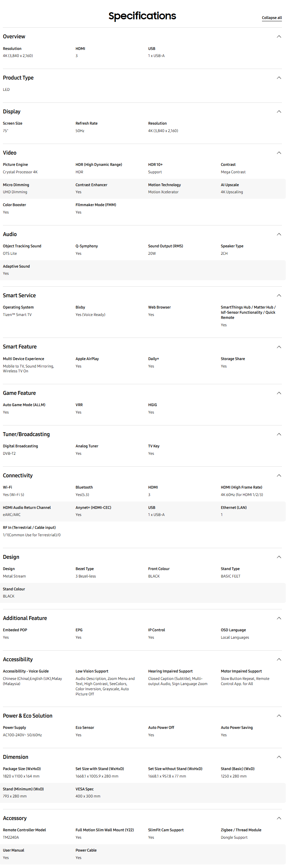The width and height of the screenshot is (289, 868).
Task: Click the Connectivity section title
Action: tap(18, 476)
